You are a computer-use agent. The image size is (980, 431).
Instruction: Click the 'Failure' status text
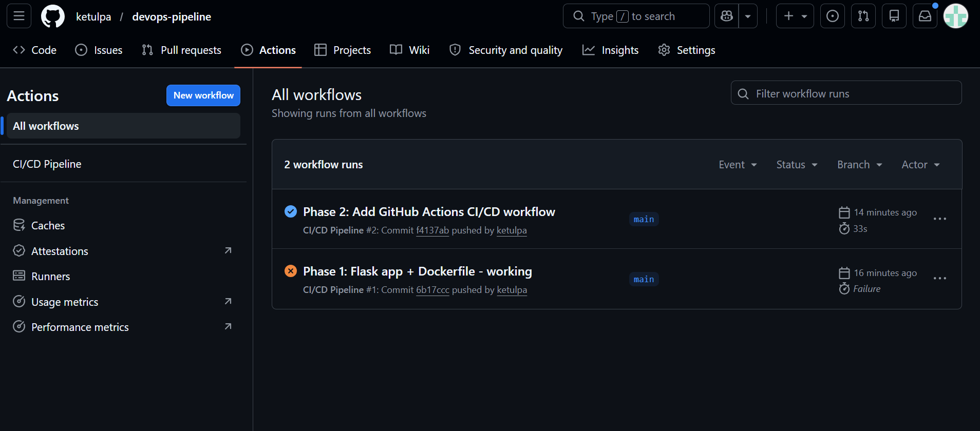(867, 289)
